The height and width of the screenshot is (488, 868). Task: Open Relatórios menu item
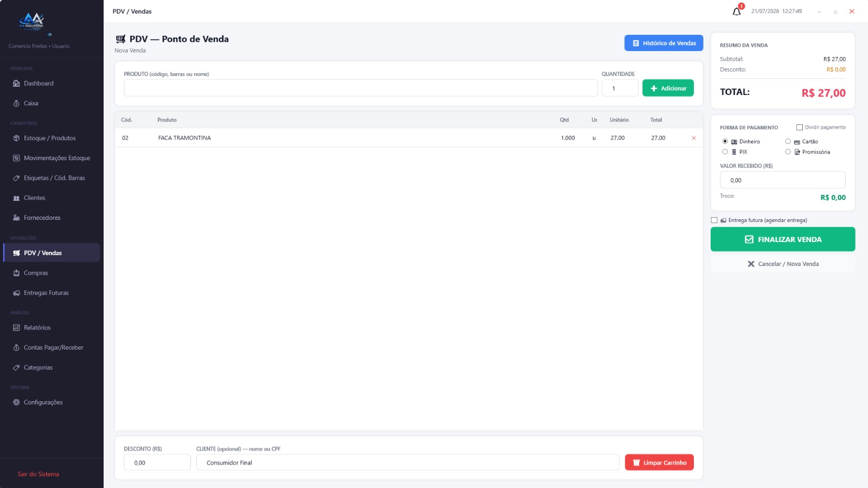[52, 328]
